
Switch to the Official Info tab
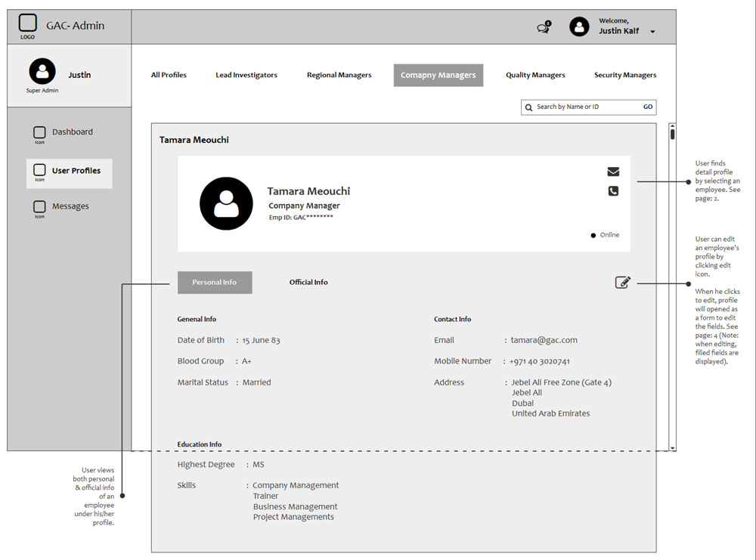pos(308,283)
